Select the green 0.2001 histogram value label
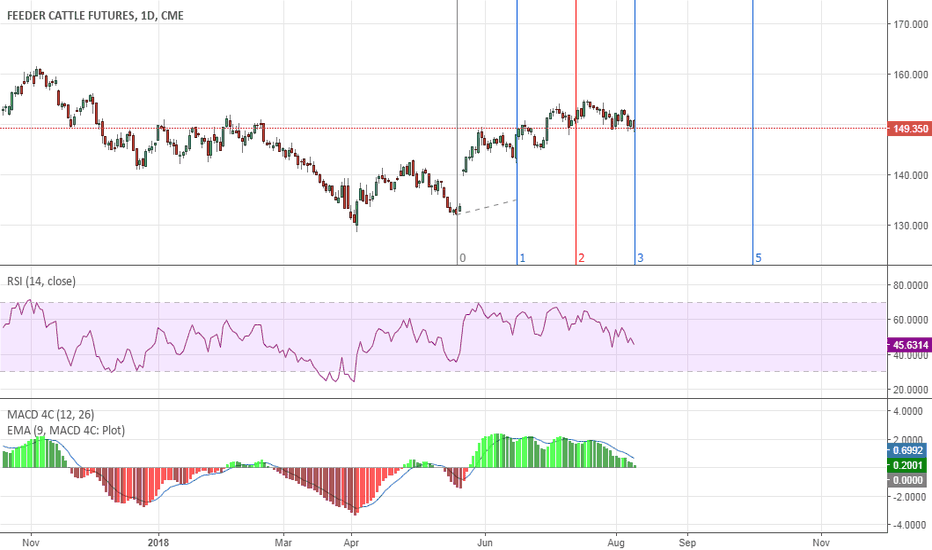932x550 pixels. pyautogui.click(x=906, y=466)
